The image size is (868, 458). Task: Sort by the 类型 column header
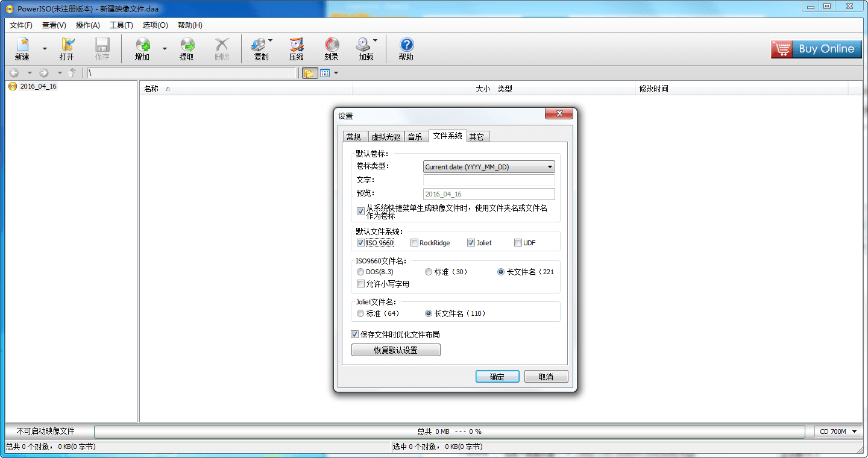point(565,89)
